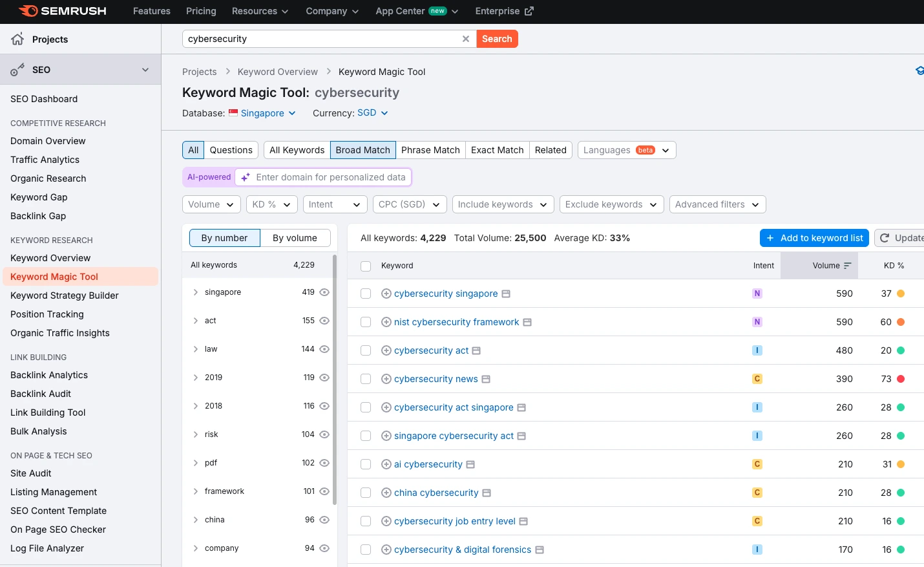This screenshot has width=924, height=567.
Task: Open Include keywords dropdown
Action: click(x=503, y=204)
